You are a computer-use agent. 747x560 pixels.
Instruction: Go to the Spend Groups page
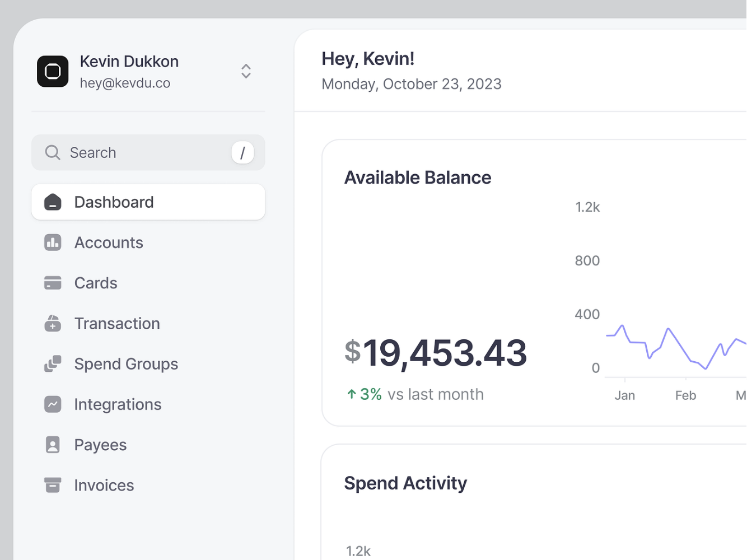[x=126, y=364]
